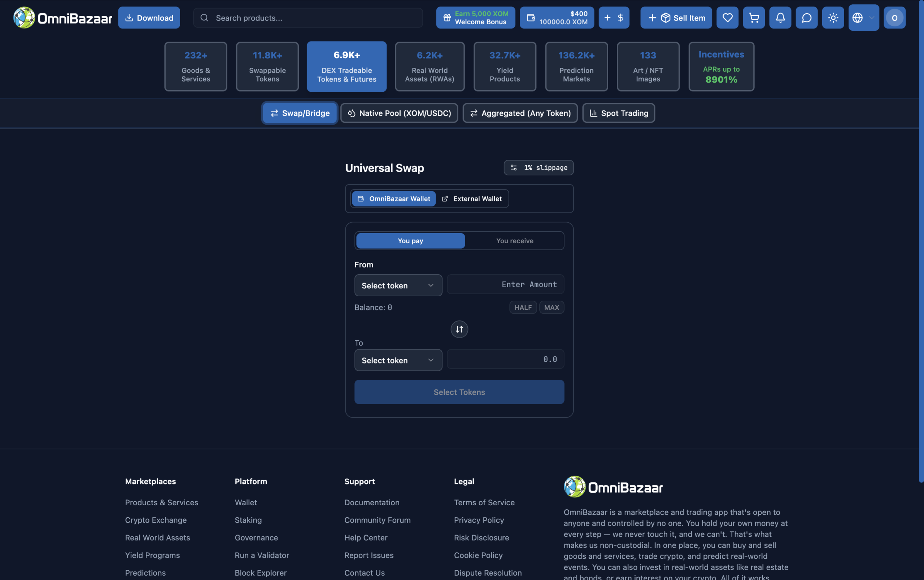Open the chat messages icon
Image resolution: width=924 pixels, height=580 pixels.
pos(807,18)
